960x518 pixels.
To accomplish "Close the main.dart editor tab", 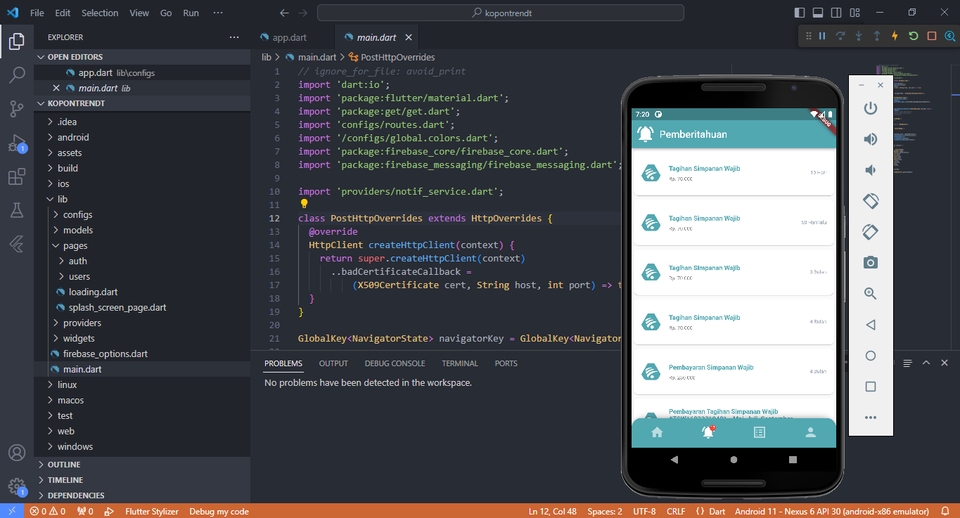I will 408,37.
